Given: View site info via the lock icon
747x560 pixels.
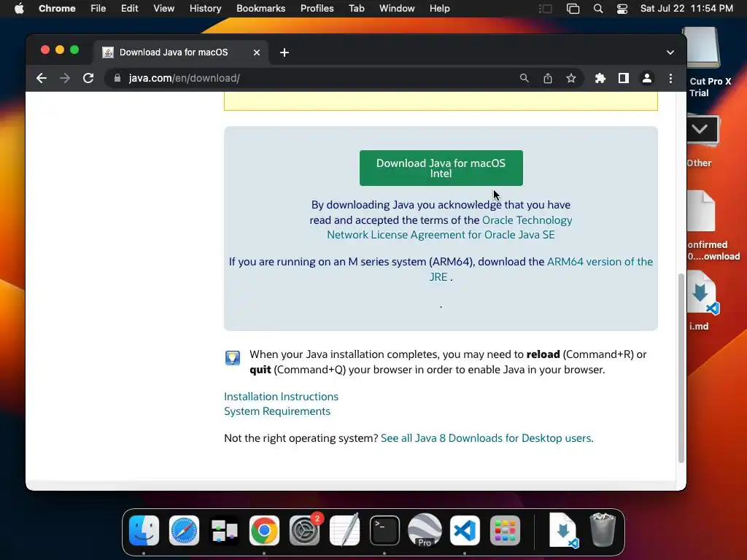Looking at the screenshot, I should tap(117, 78).
